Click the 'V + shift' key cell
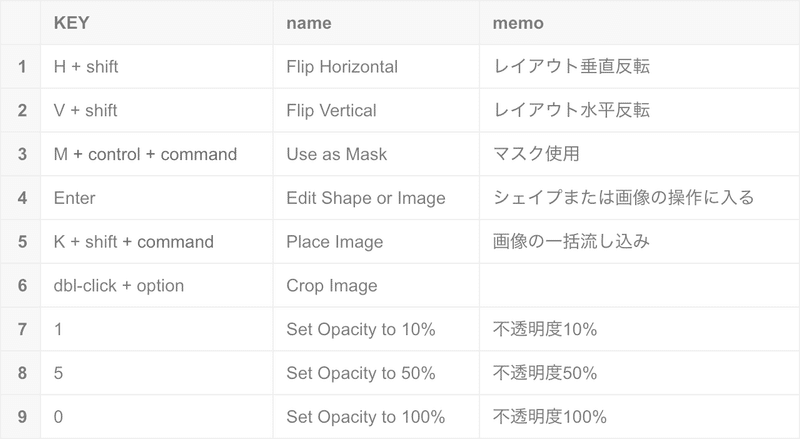The width and height of the screenshot is (800, 439). tap(157, 110)
